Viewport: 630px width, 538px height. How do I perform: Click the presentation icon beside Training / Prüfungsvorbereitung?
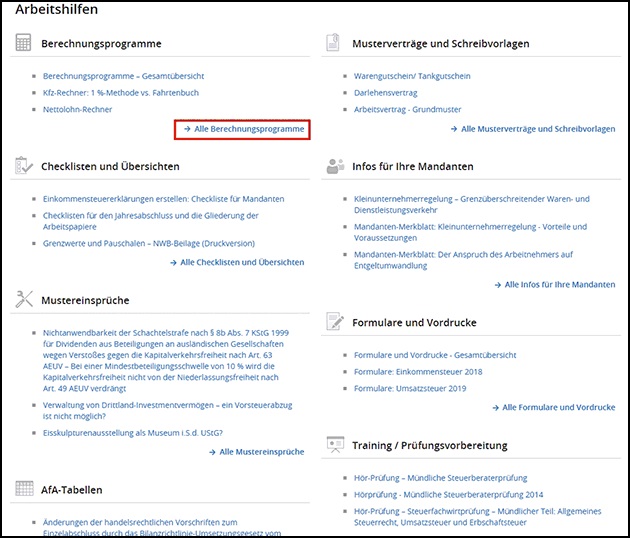(x=335, y=445)
